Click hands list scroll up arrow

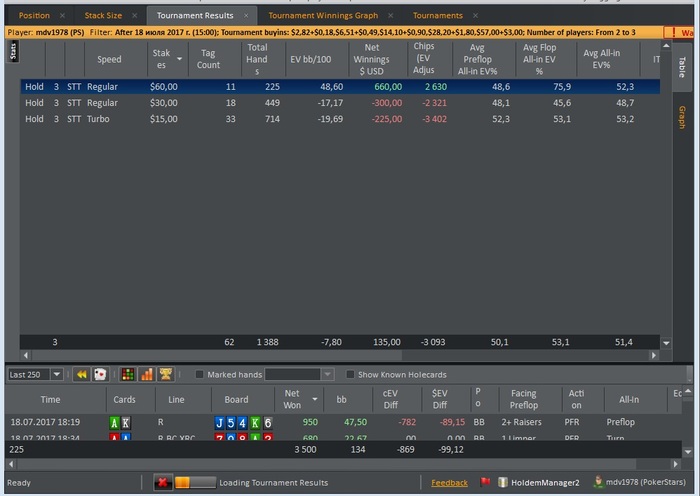coord(688,391)
